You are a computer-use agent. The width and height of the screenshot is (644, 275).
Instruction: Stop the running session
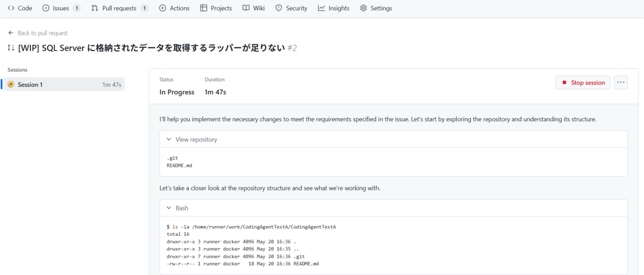583,83
